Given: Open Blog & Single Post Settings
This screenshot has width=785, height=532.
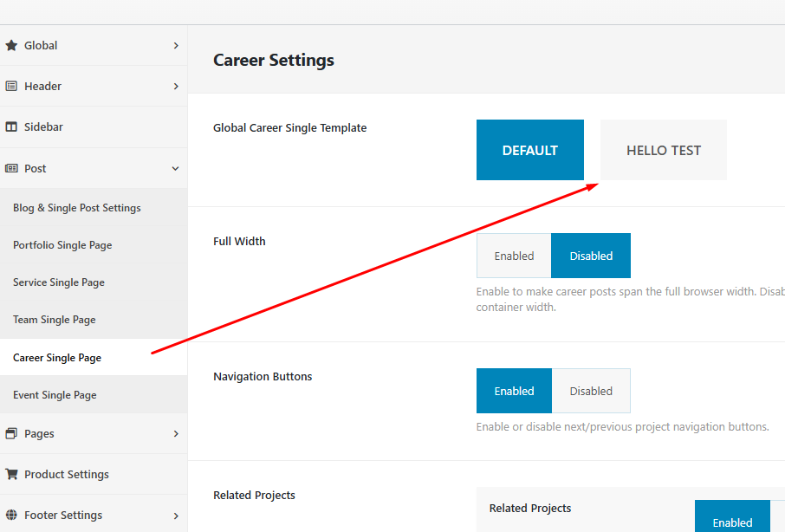Looking at the screenshot, I should coord(77,208).
